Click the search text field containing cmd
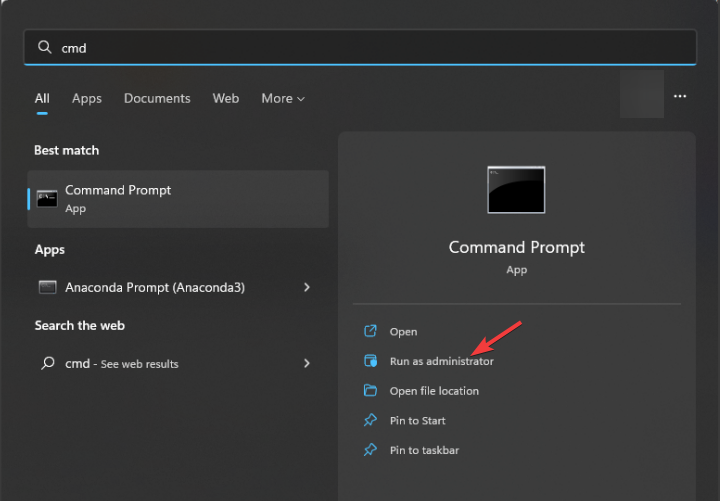The width and height of the screenshot is (720, 501). 360,47
